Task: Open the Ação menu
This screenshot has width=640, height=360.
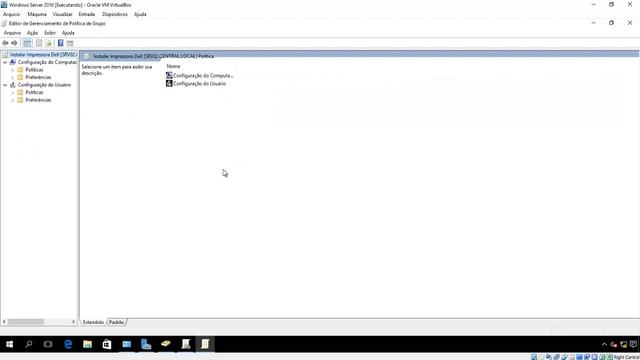Action: point(32,33)
